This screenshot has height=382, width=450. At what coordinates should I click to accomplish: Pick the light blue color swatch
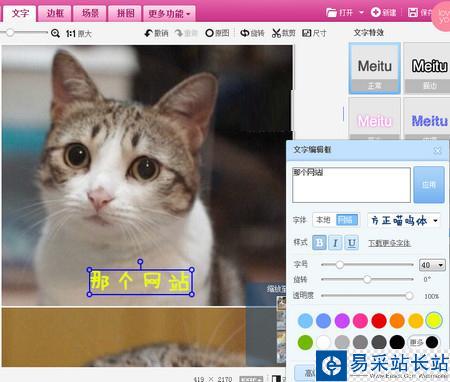pos(305,321)
